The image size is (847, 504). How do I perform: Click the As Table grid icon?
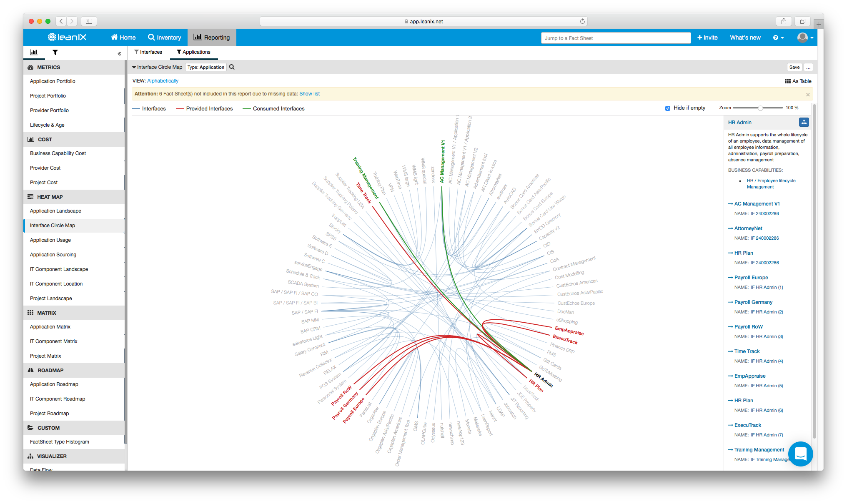coord(787,81)
